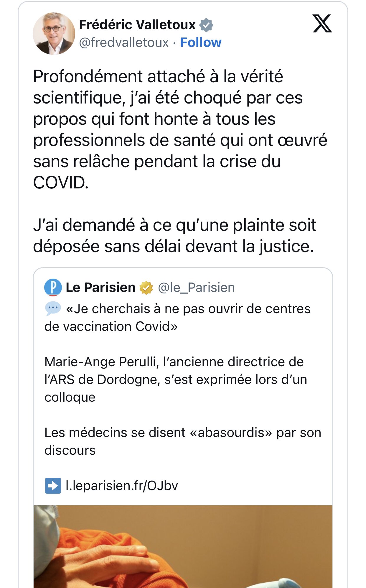This screenshot has width=366, height=588.
Task: Open the l.leparisien.fr/OJbv link
Action: pos(122,486)
